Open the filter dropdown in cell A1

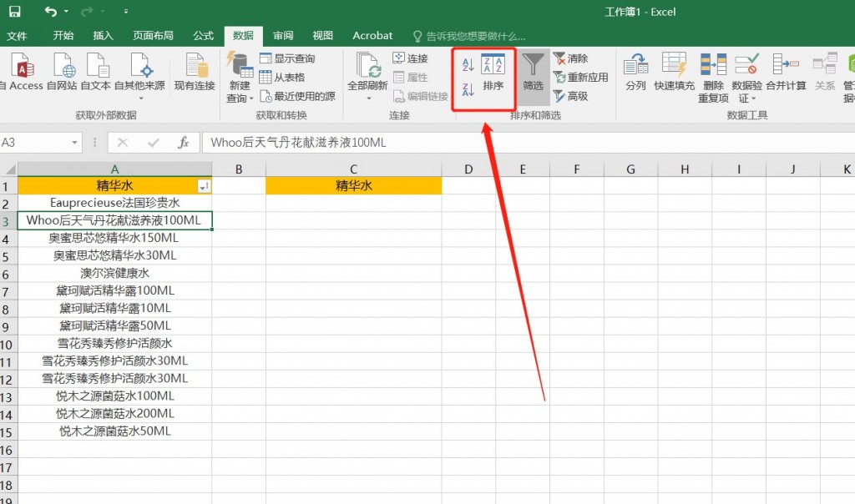(x=204, y=186)
